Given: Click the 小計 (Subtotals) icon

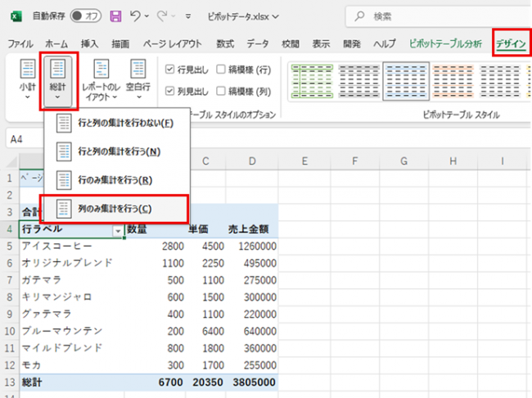Looking at the screenshot, I should pos(28,74).
